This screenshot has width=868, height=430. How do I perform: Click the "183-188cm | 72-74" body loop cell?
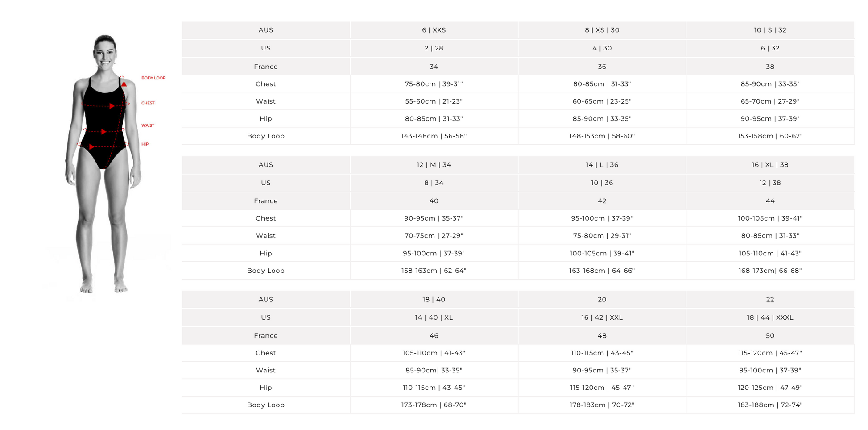click(770, 405)
